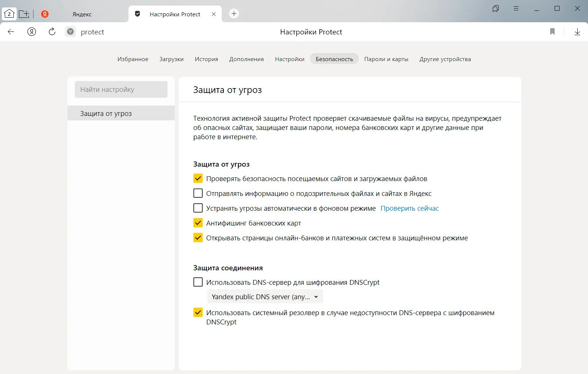Click the address bar text protect
The image size is (588, 374).
92,32
